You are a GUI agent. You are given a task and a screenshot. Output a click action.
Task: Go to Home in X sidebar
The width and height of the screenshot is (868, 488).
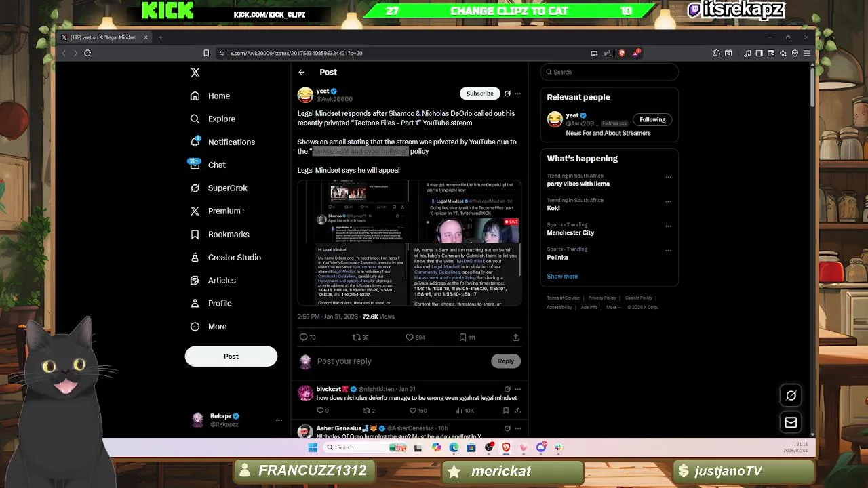(x=210, y=96)
